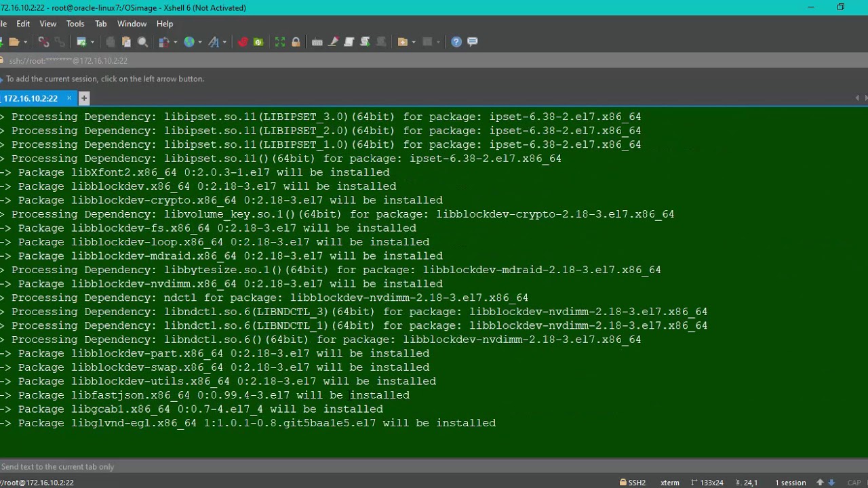Click the root@172.16.10.2:22 status text
The image size is (868, 488).
(37, 483)
